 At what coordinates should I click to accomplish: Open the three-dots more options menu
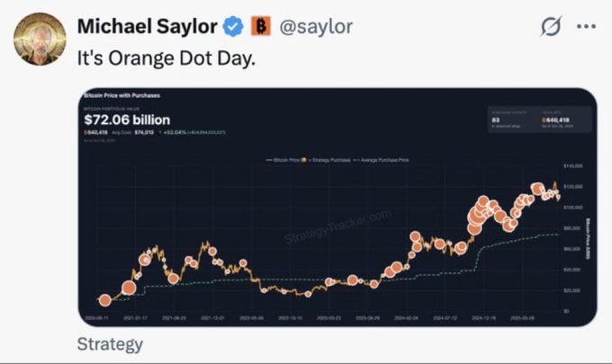tap(586, 27)
